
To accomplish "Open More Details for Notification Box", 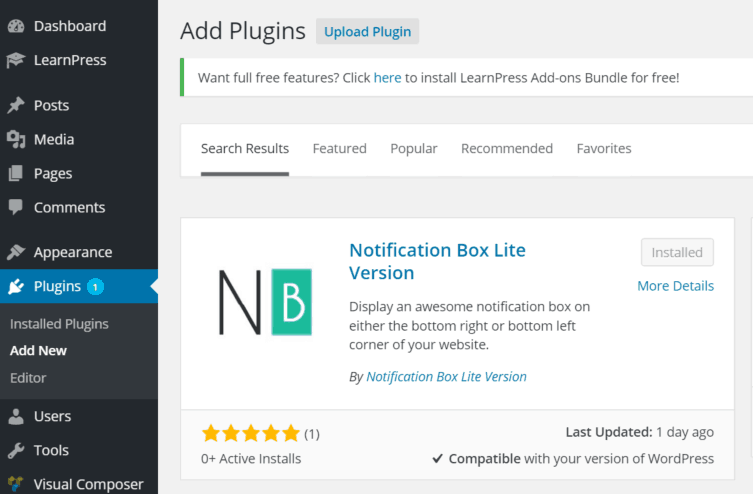I will (675, 286).
